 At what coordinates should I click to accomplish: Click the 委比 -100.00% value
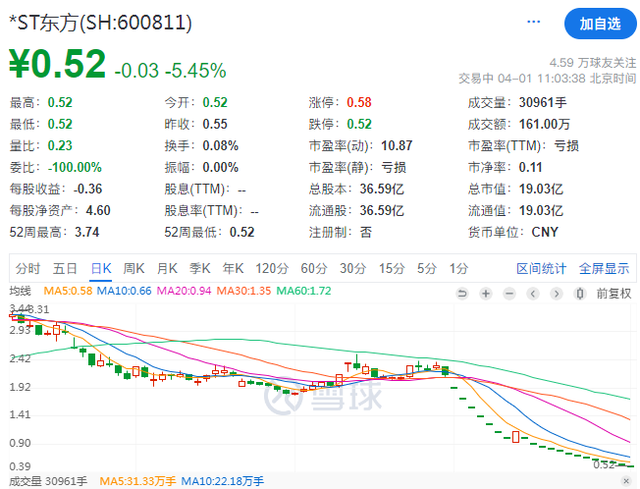[75, 167]
